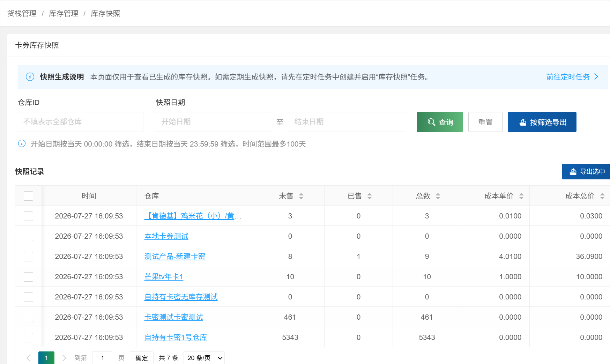Toggle the select-all checkbox in table header
This screenshot has width=610, height=364.
[28, 196]
